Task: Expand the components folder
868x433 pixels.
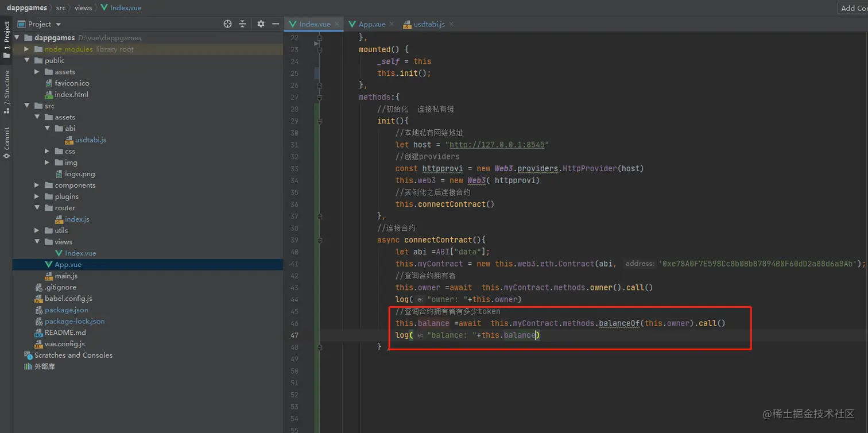Action: click(37, 185)
